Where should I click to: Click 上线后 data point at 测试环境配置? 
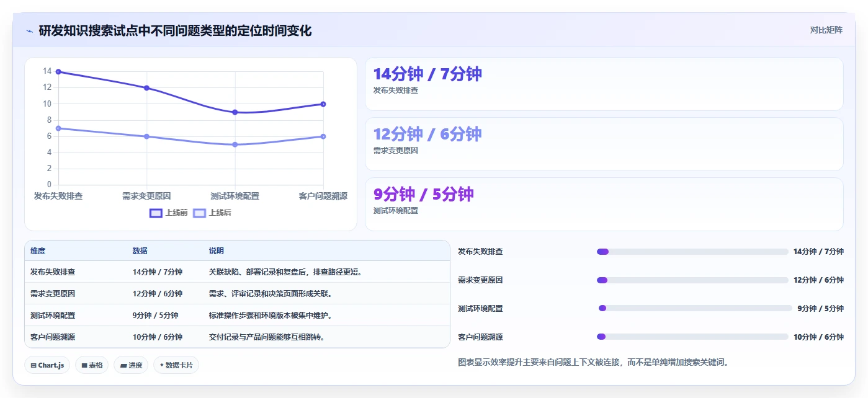point(235,144)
